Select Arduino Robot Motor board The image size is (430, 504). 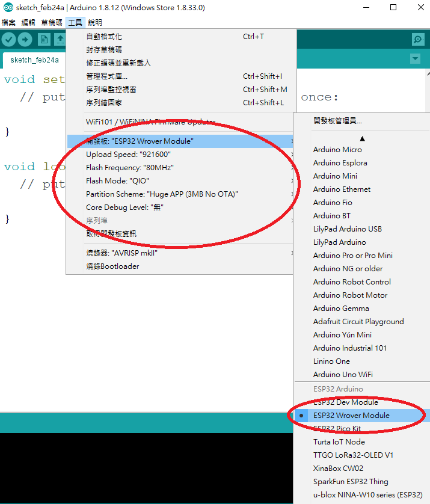362,295
